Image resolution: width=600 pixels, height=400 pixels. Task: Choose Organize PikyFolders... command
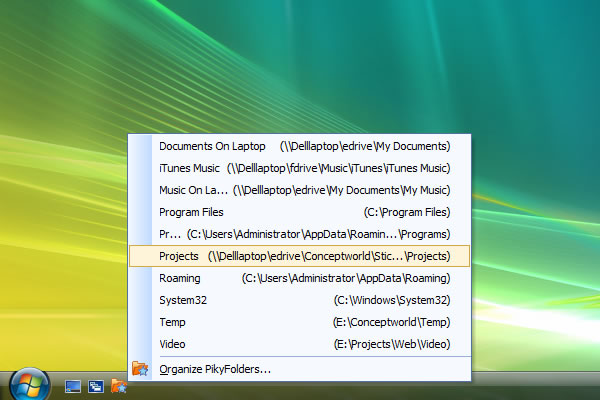[x=300, y=369]
